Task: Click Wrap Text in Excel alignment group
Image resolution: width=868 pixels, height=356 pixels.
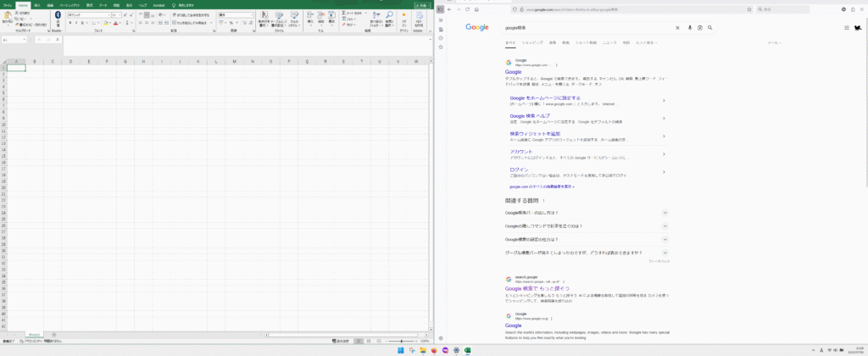Action: [x=191, y=15]
